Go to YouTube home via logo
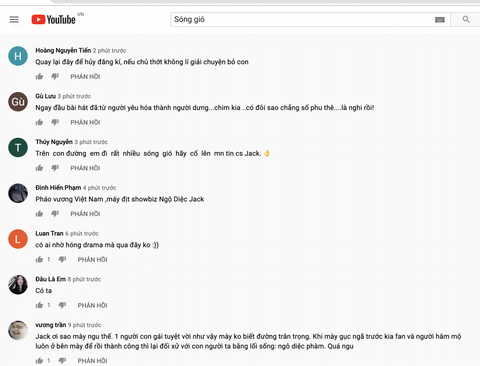 54,19
